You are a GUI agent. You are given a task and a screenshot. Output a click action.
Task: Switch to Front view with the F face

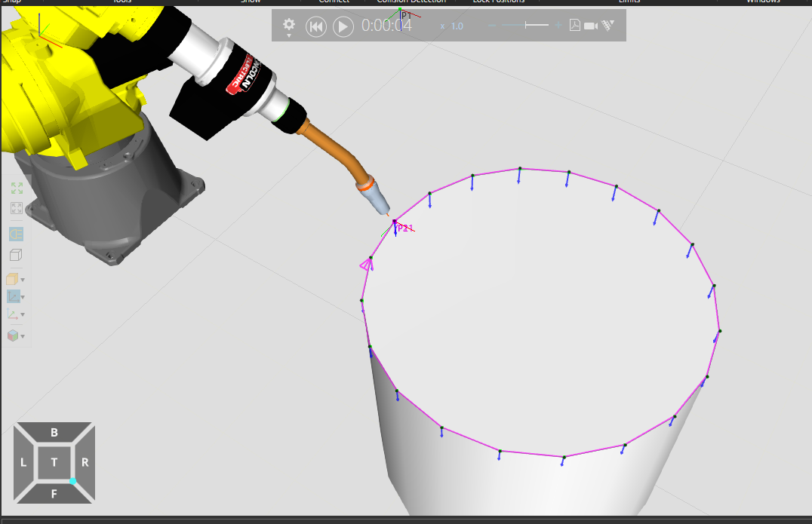pyautogui.click(x=54, y=494)
